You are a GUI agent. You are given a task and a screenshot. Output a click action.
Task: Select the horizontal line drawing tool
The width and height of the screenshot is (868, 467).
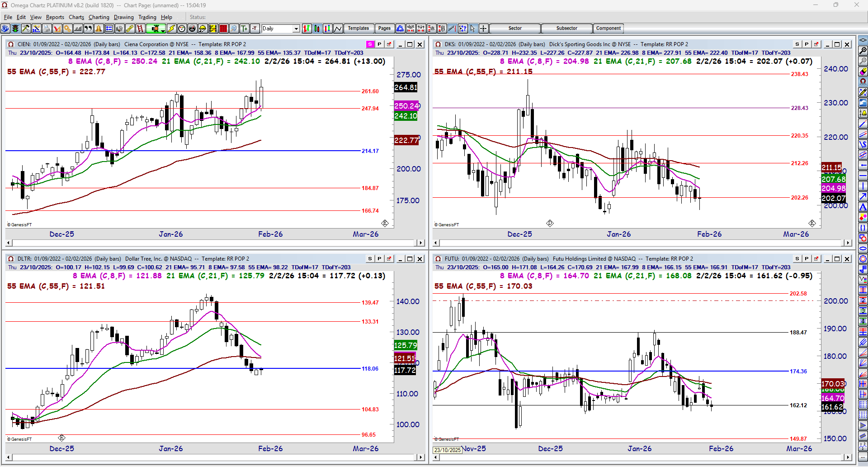(863, 176)
